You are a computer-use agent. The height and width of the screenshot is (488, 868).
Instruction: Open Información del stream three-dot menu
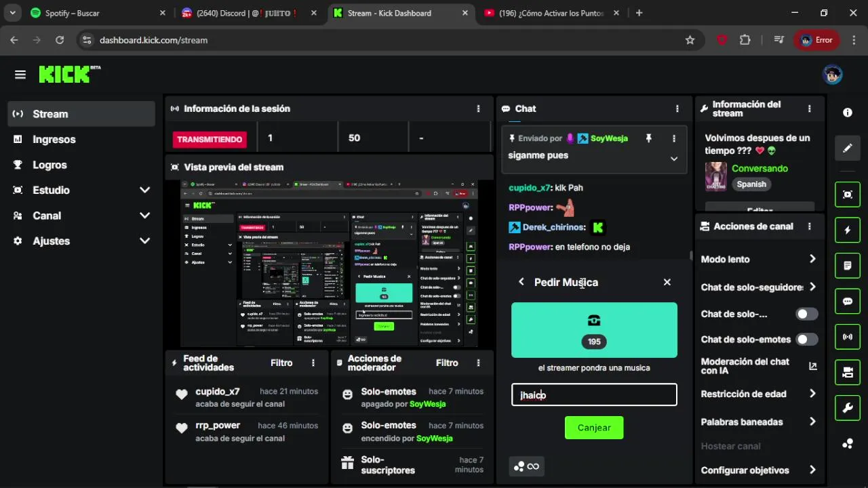809,108
